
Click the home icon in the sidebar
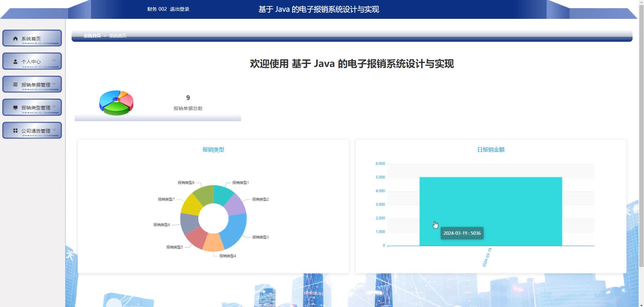15,38
